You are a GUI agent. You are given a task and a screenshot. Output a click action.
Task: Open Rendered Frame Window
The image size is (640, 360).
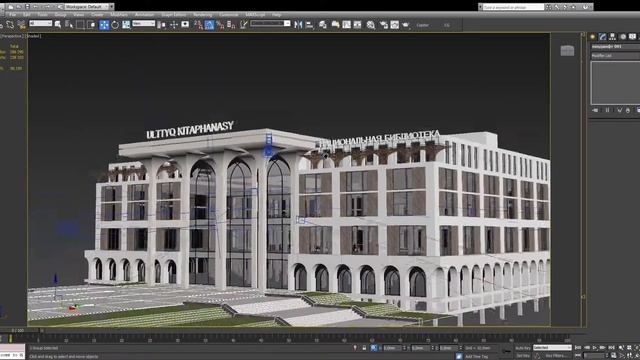(395, 25)
